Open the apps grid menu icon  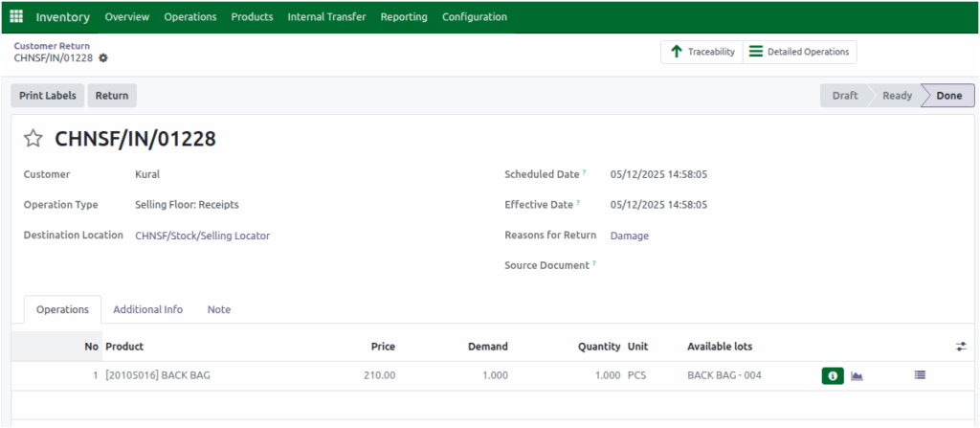click(17, 16)
